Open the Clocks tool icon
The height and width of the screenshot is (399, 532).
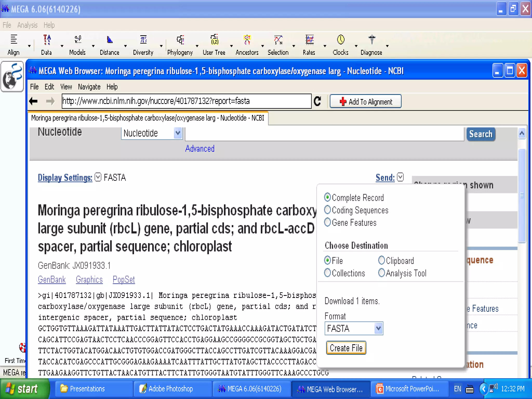pos(341,45)
